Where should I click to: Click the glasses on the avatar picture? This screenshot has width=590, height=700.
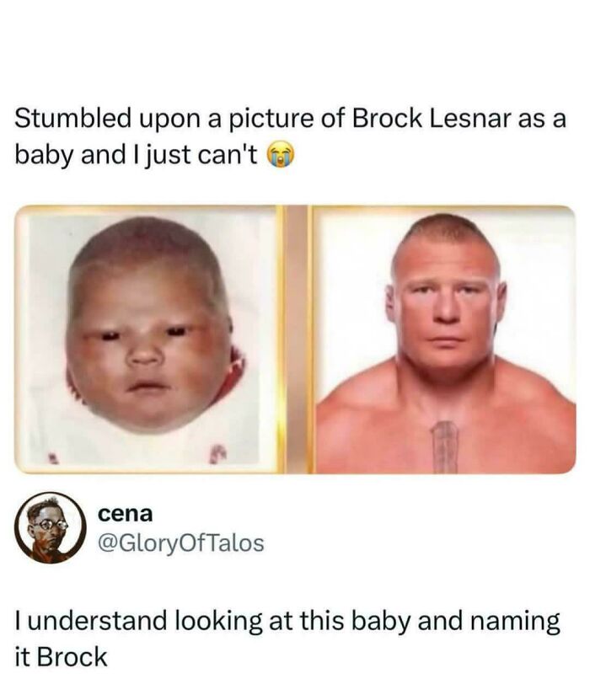point(49,522)
